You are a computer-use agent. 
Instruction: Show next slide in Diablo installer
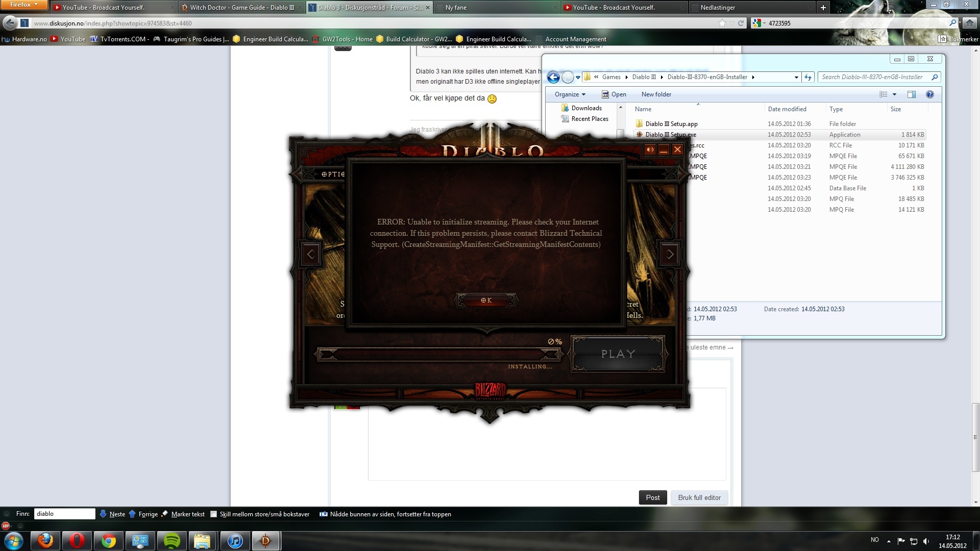pyautogui.click(x=670, y=254)
